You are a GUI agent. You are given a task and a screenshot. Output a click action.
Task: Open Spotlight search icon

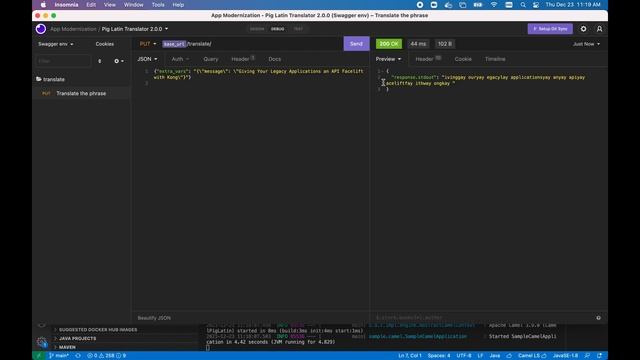point(523,5)
